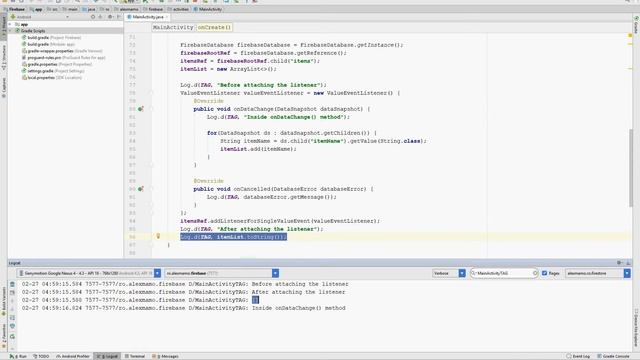Click the scroll-from-source target icon in Project panel
This screenshot has height=360, width=640.
93,17
